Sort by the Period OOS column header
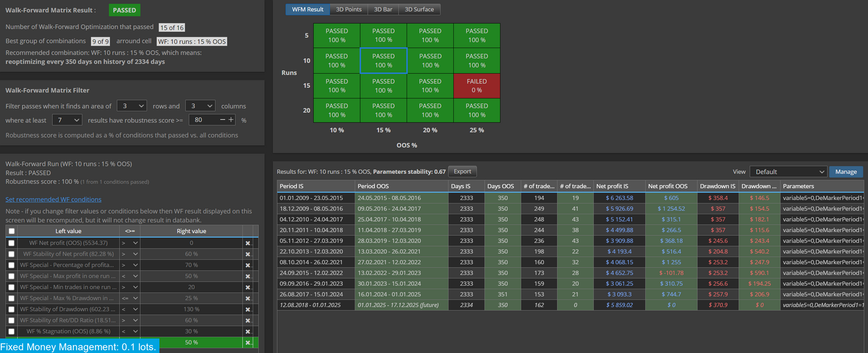868x353 pixels. 402,186
